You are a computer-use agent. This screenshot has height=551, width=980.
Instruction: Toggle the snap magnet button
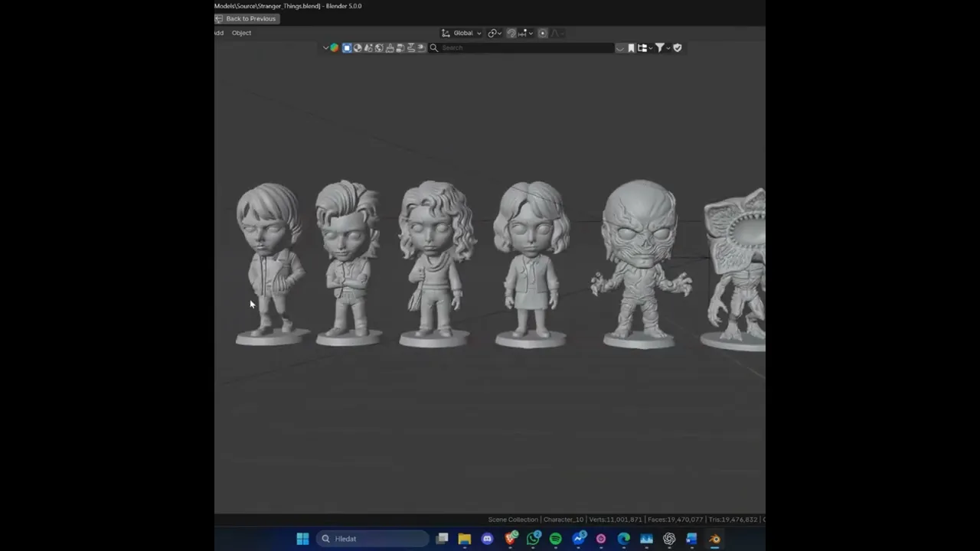(511, 33)
